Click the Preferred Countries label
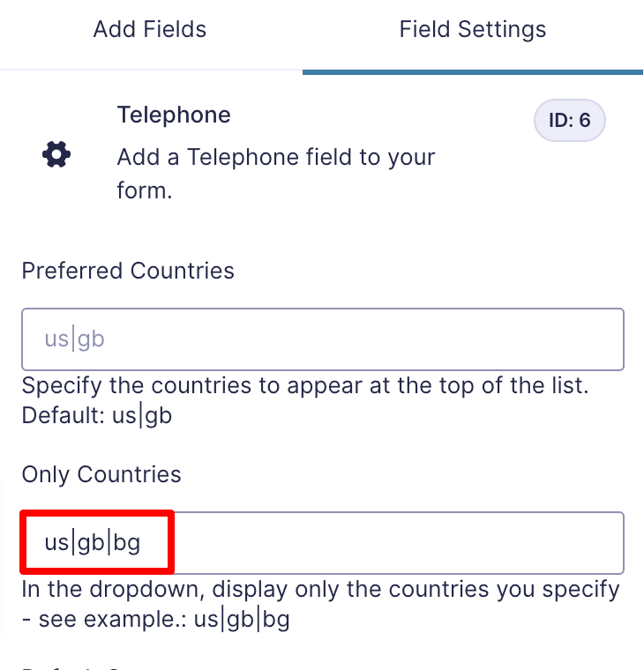 point(128,271)
